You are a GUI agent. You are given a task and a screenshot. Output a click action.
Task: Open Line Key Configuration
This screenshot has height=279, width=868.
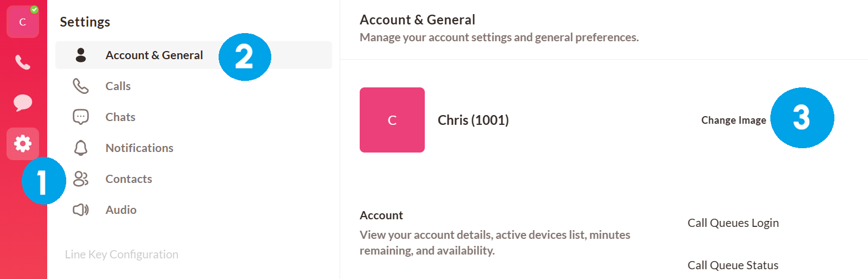tap(122, 254)
